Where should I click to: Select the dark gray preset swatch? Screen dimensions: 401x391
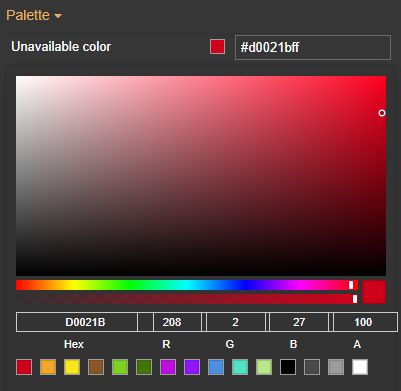(x=312, y=367)
